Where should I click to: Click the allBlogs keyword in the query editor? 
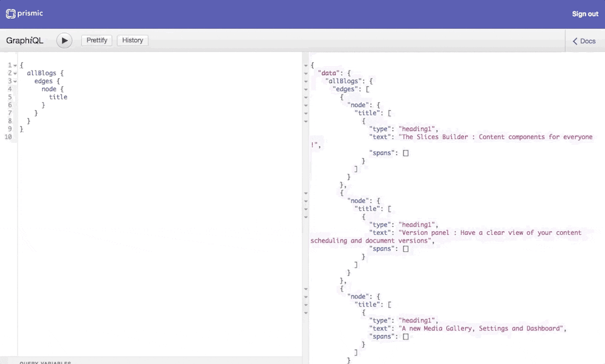coord(42,73)
